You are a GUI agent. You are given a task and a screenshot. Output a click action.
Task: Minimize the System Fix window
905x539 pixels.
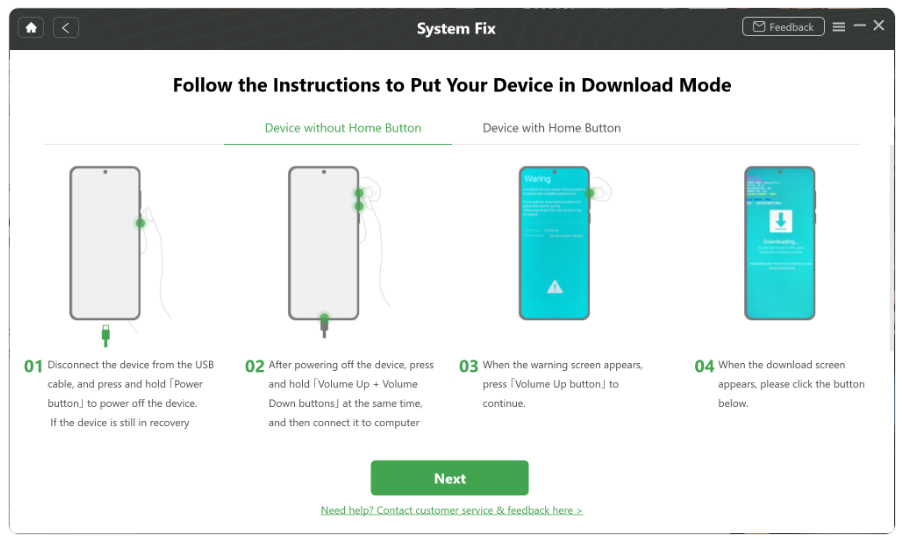pos(860,25)
